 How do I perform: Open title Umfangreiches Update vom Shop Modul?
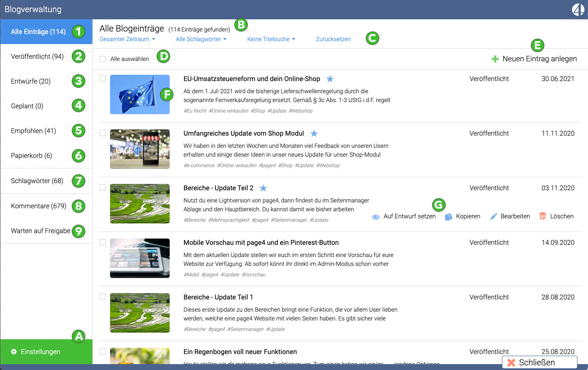244,133
